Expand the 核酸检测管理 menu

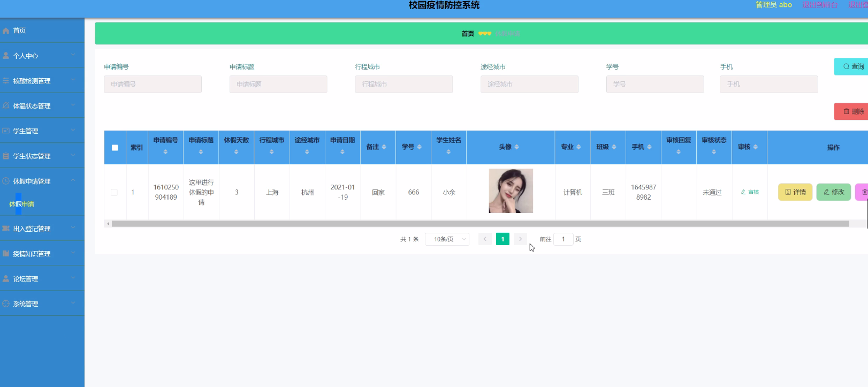point(42,81)
